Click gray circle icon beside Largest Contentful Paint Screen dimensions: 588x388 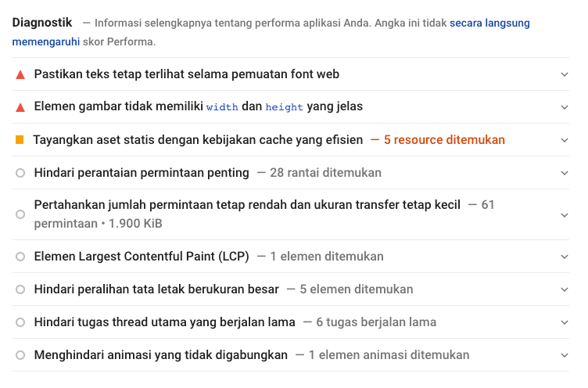(20, 257)
